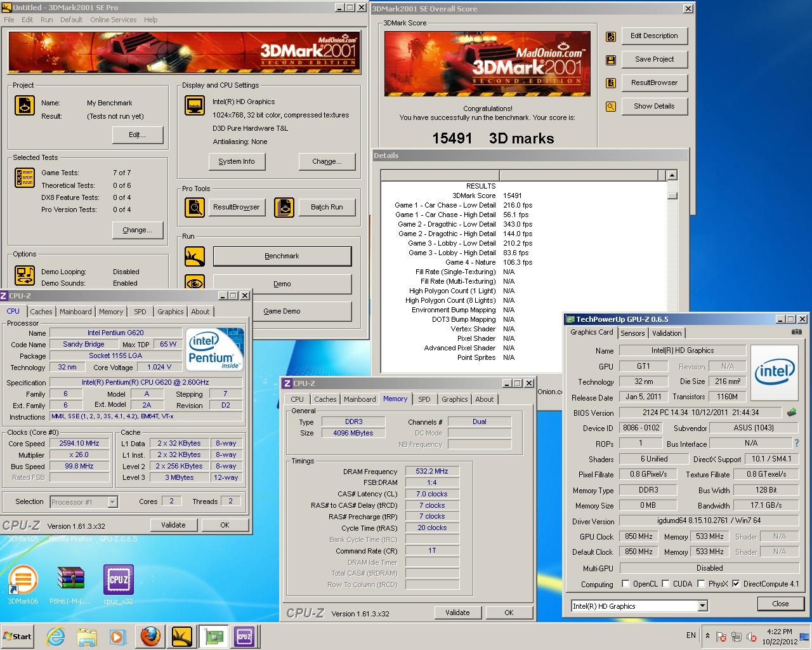Switch to Caches tab in CPU-Z CPU window

point(41,312)
